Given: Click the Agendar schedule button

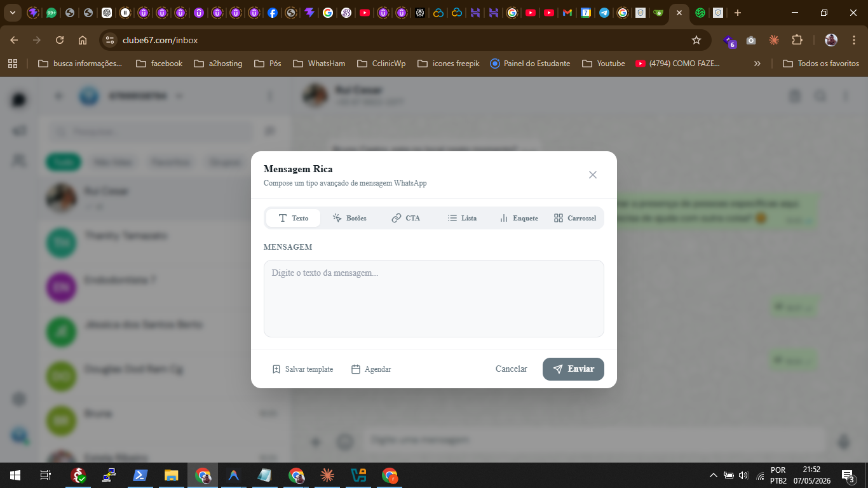Looking at the screenshot, I should coord(371,369).
